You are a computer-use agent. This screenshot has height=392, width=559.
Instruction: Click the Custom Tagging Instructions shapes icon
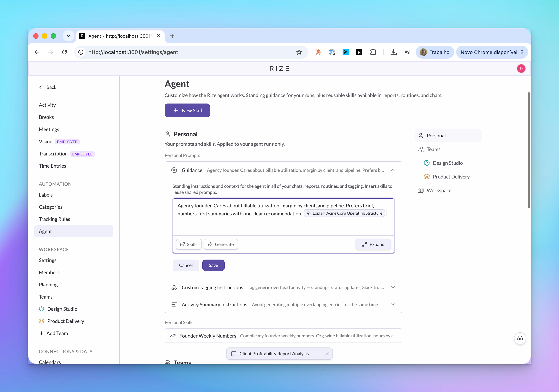(x=174, y=287)
